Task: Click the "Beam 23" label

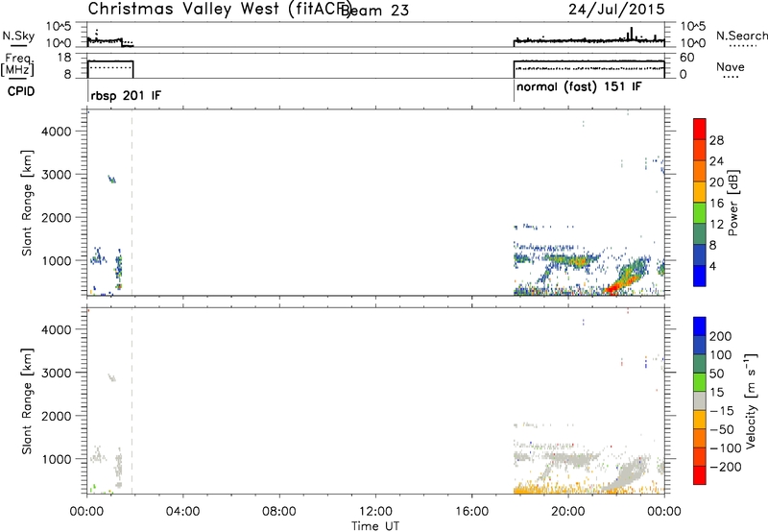Action: [x=374, y=11]
